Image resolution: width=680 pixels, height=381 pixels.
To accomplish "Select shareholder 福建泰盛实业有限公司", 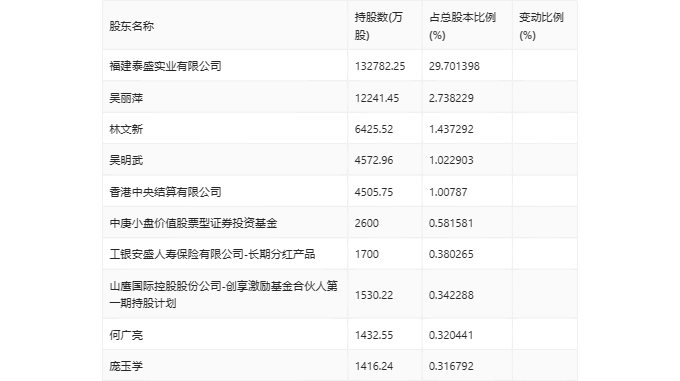I will click(165, 66).
